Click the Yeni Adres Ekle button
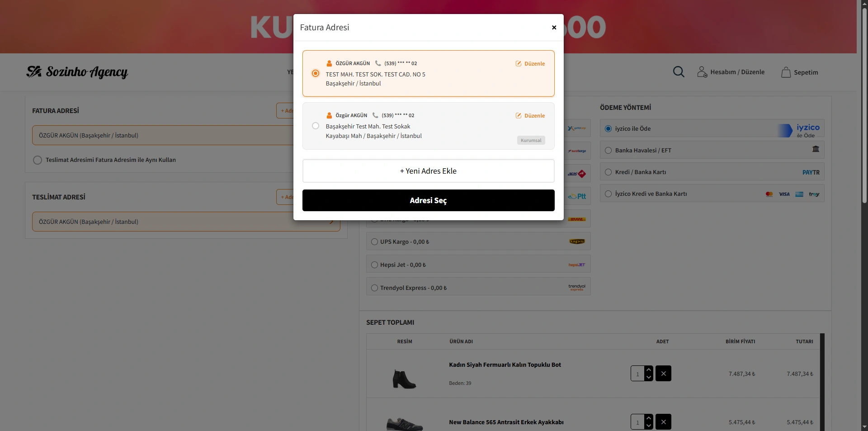868x431 pixels. (x=428, y=171)
